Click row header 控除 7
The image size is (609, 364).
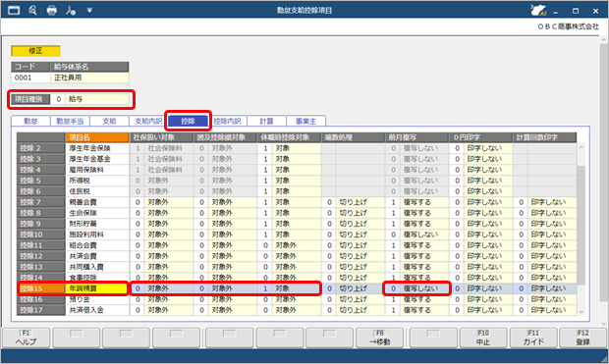(41, 202)
